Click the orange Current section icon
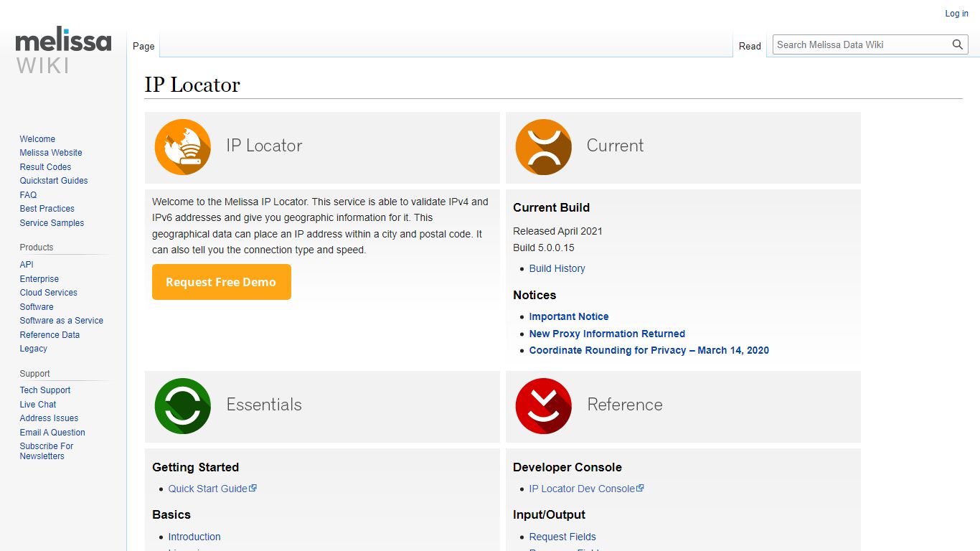 (544, 147)
